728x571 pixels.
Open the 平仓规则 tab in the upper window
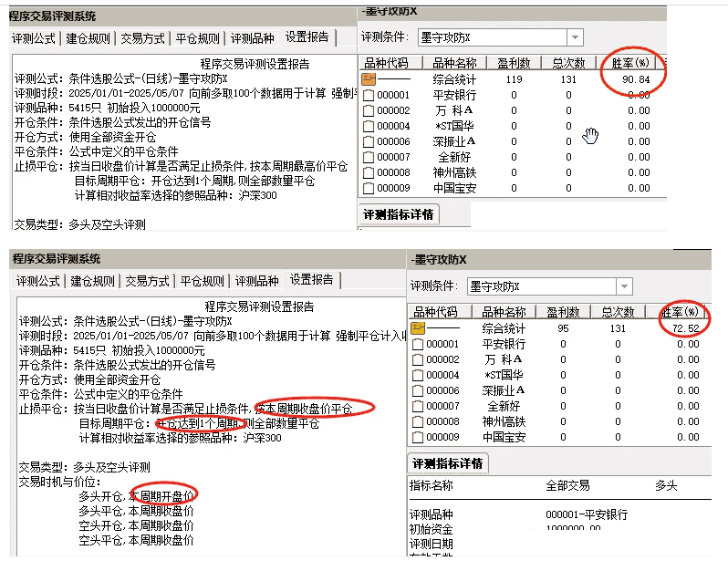(x=197, y=39)
